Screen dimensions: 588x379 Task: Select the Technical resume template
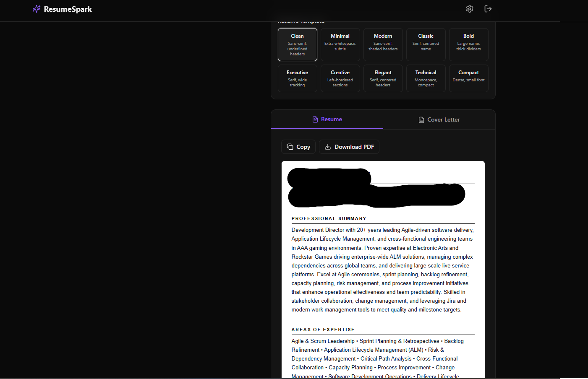pyautogui.click(x=426, y=78)
